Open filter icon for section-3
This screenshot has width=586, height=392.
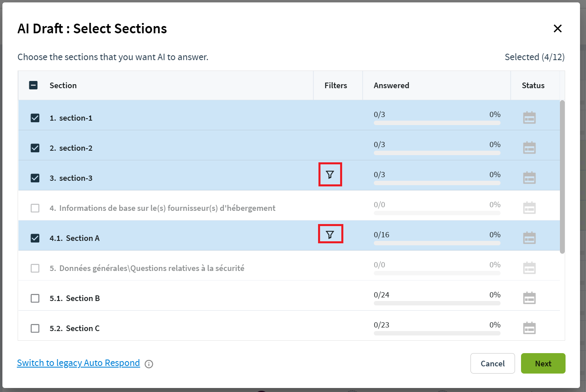[x=330, y=174]
